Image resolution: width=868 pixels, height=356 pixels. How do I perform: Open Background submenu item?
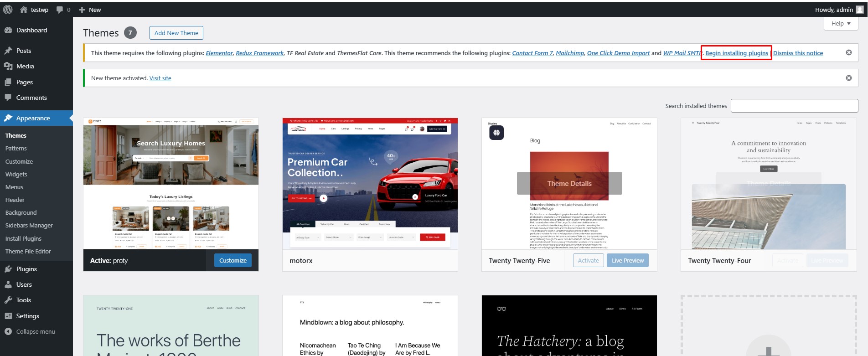pyautogui.click(x=21, y=212)
